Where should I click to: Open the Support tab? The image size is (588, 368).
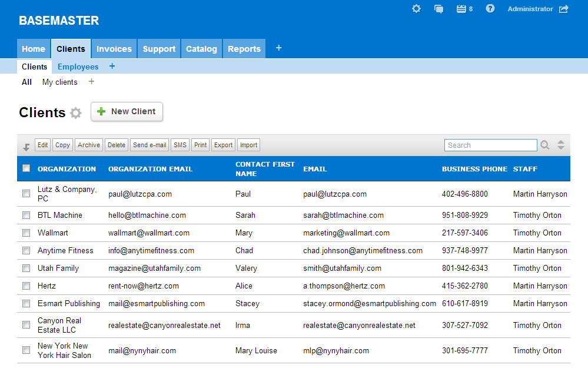point(159,49)
